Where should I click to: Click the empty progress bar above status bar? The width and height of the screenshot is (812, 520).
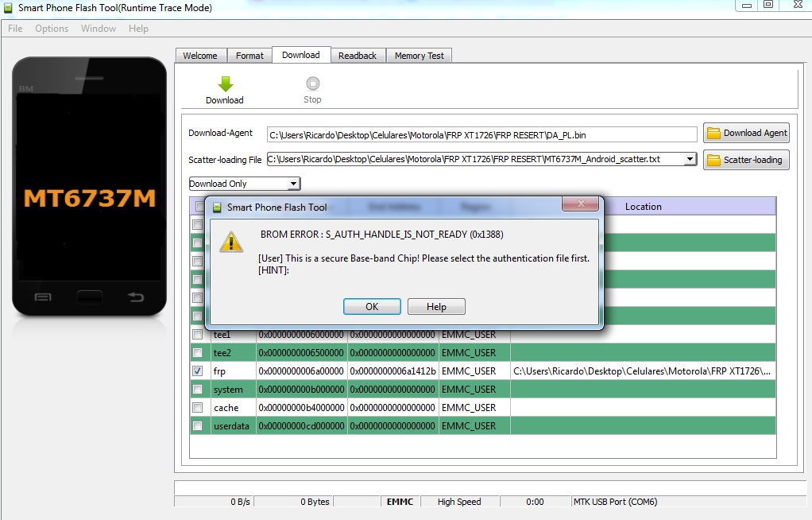490,487
